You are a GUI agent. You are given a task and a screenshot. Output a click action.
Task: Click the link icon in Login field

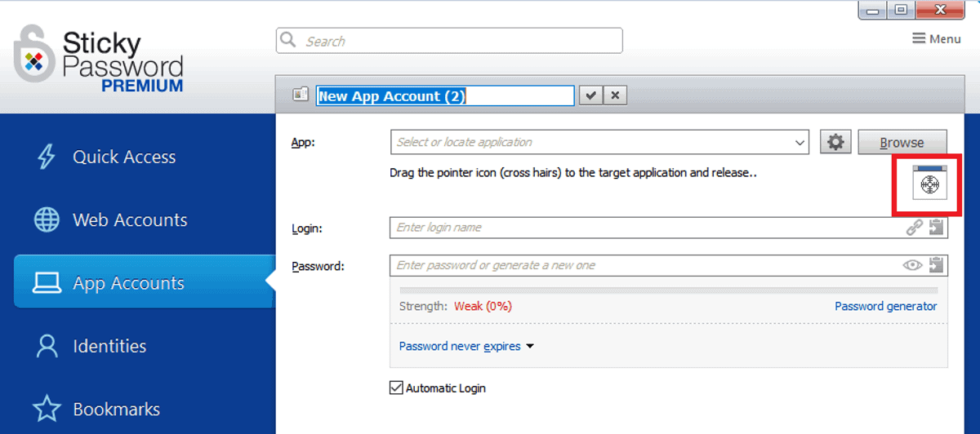915,228
